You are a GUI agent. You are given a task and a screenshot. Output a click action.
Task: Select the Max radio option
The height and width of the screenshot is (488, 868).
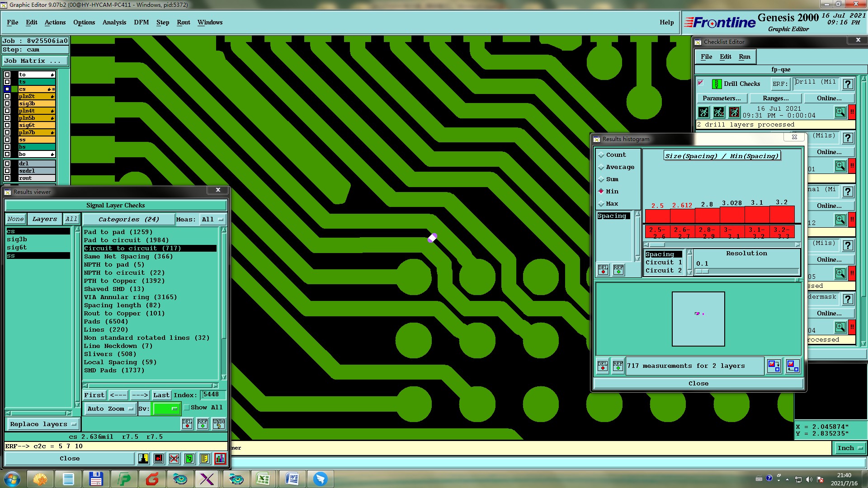601,204
